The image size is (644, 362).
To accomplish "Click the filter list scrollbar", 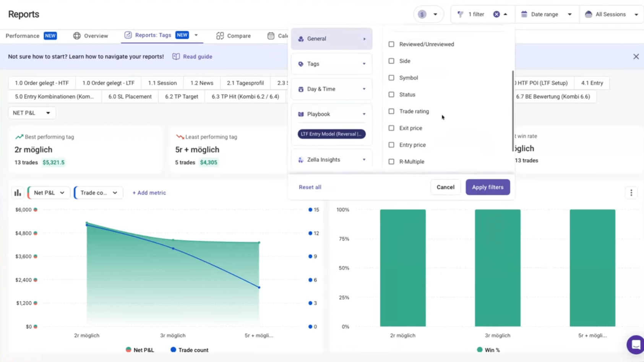I will 513,111.
